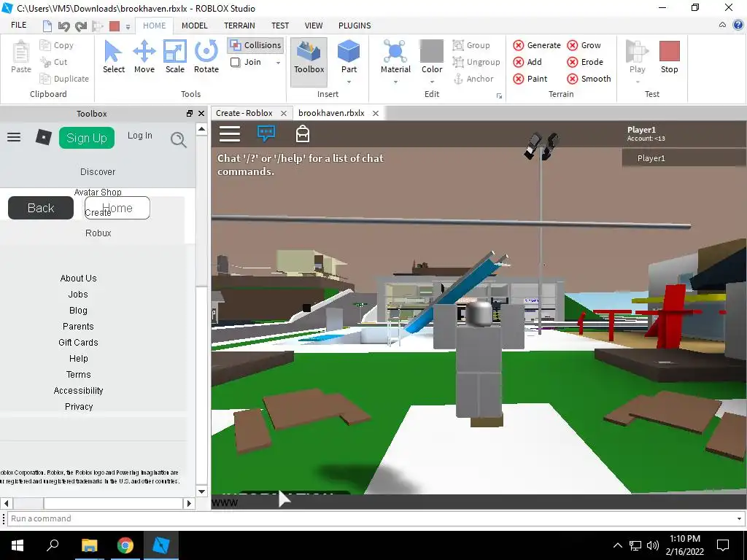
Task: Click the Ungroup button
Action: pyautogui.click(x=476, y=62)
